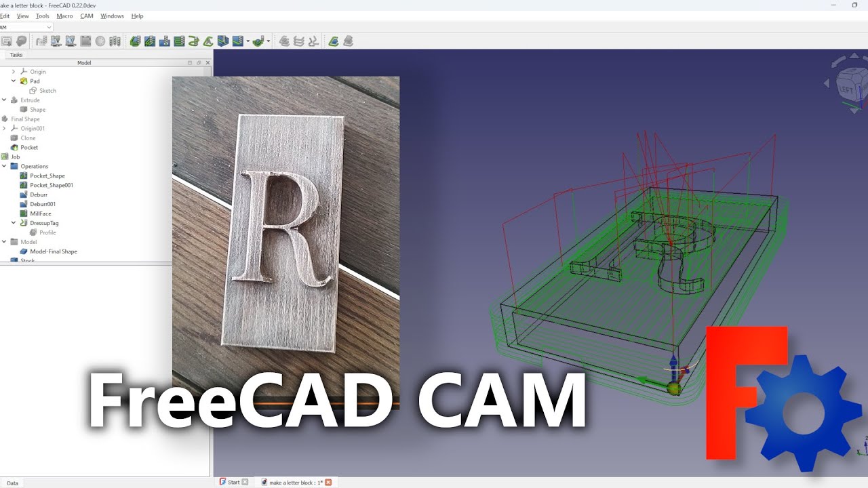This screenshot has height=488, width=868.
Task: Select the Profile item under DressupTag
Action: coord(47,232)
